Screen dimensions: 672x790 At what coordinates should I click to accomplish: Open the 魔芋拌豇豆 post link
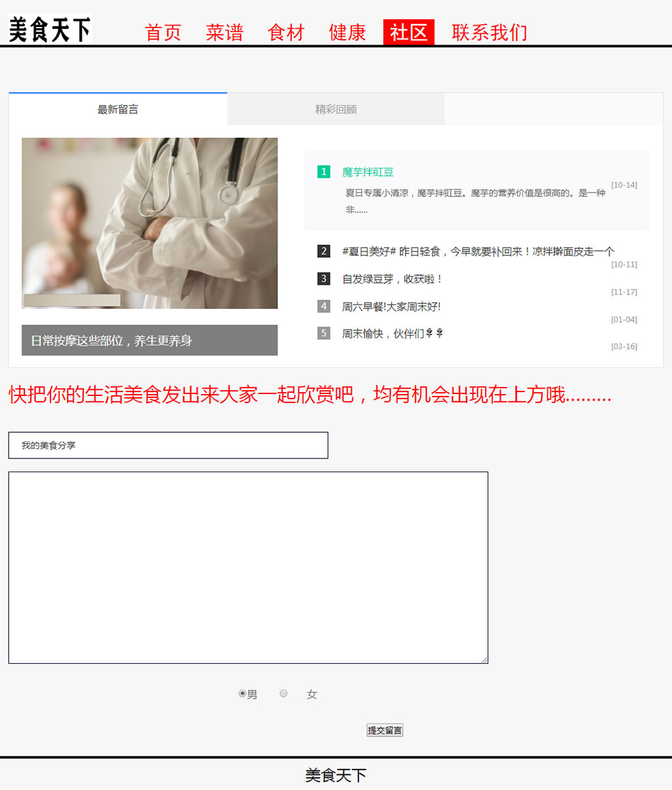tap(367, 172)
